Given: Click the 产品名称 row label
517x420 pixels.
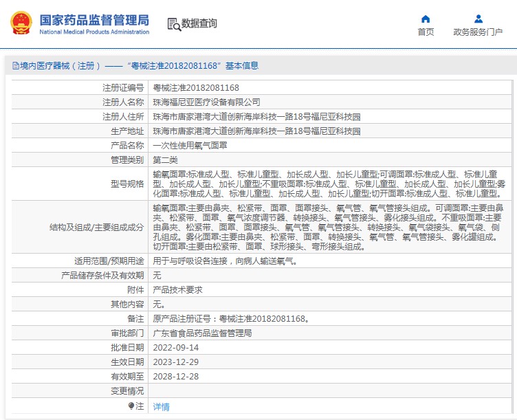Looking at the screenshot, I should coord(127,146).
